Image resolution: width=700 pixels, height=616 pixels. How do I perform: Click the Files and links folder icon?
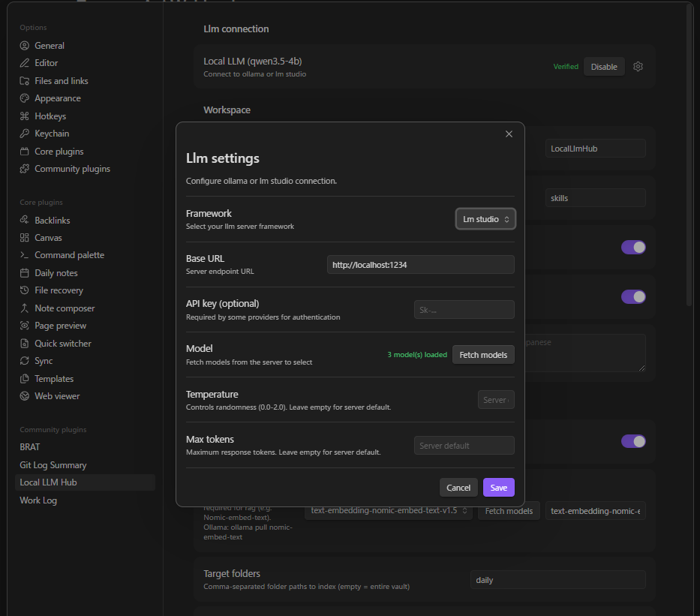[25, 81]
